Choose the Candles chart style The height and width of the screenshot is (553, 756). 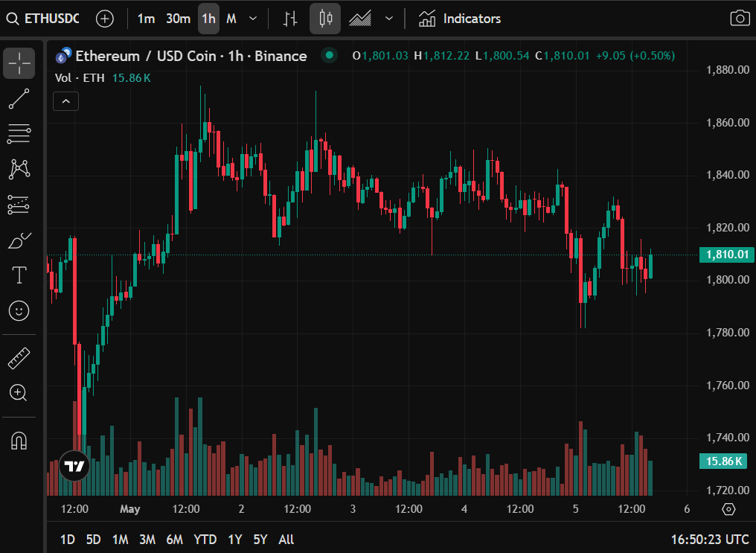click(x=325, y=19)
